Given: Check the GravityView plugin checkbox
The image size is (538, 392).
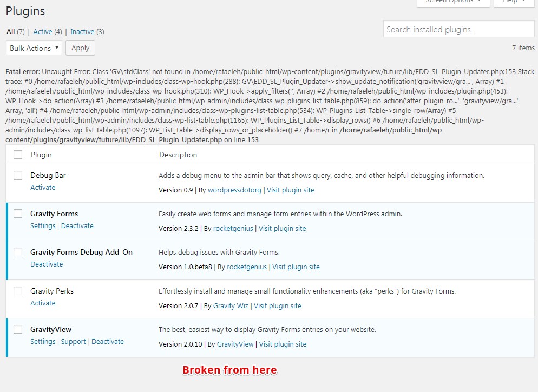Looking at the screenshot, I should pyautogui.click(x=18, y=329).
